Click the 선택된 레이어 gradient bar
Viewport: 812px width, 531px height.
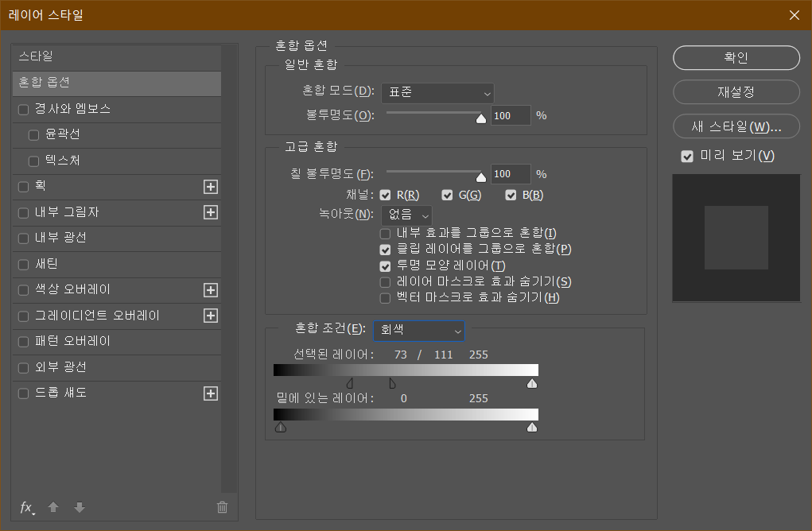tap(406, 370)
